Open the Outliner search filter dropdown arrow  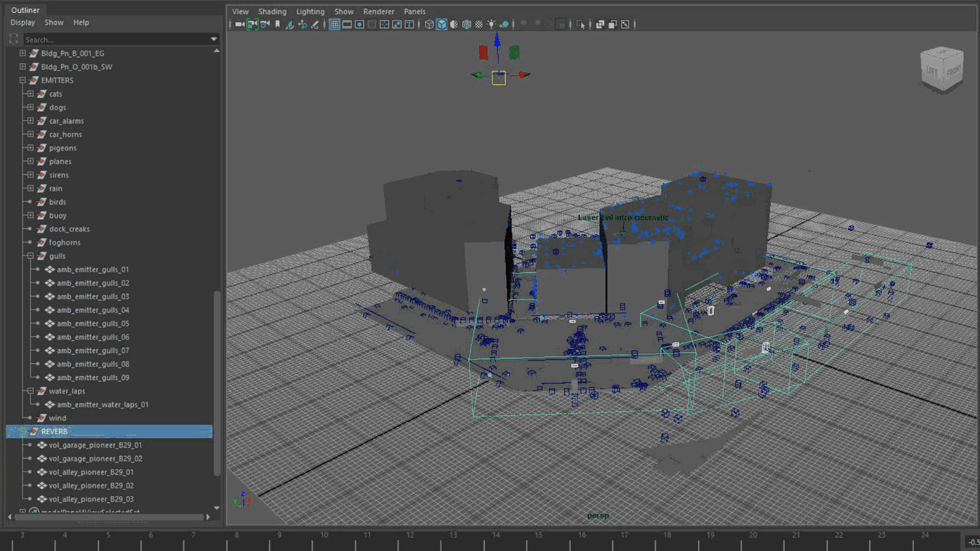point(214,39)
